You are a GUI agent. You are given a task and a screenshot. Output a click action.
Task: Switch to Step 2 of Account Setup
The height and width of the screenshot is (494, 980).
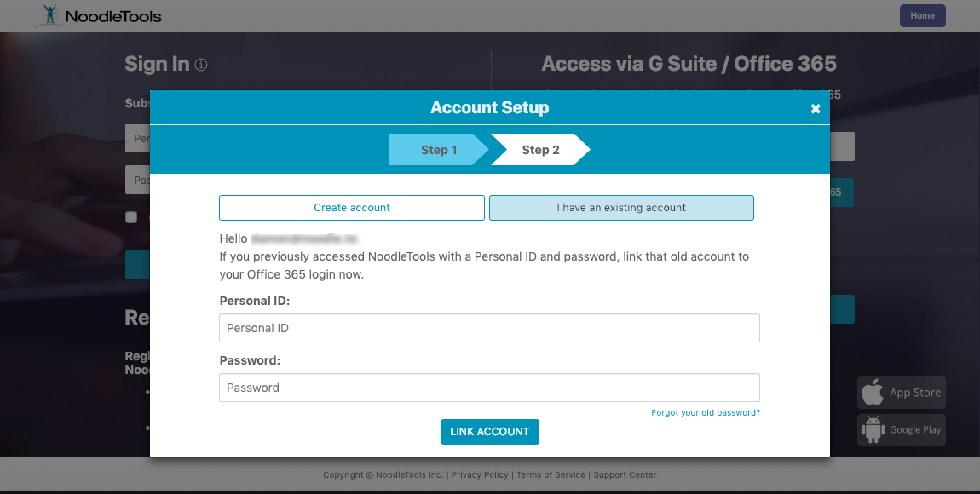[540, 149]
